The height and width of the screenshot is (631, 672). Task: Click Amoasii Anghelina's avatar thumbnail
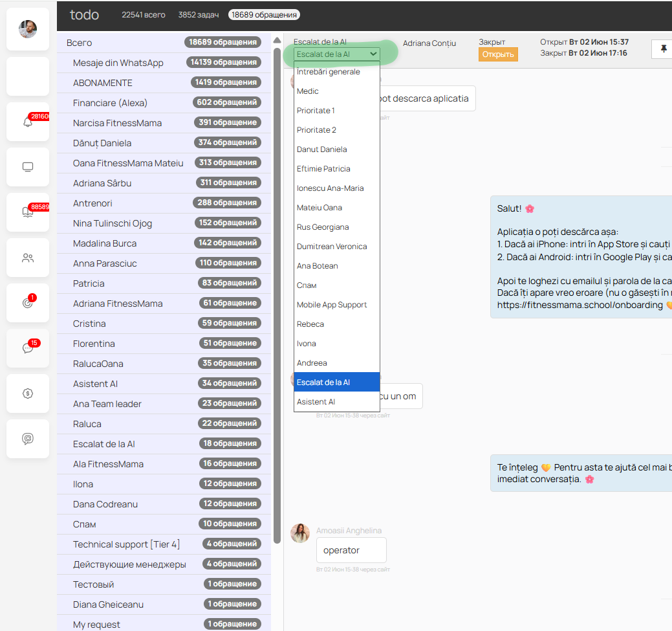(x=300, y=533)
